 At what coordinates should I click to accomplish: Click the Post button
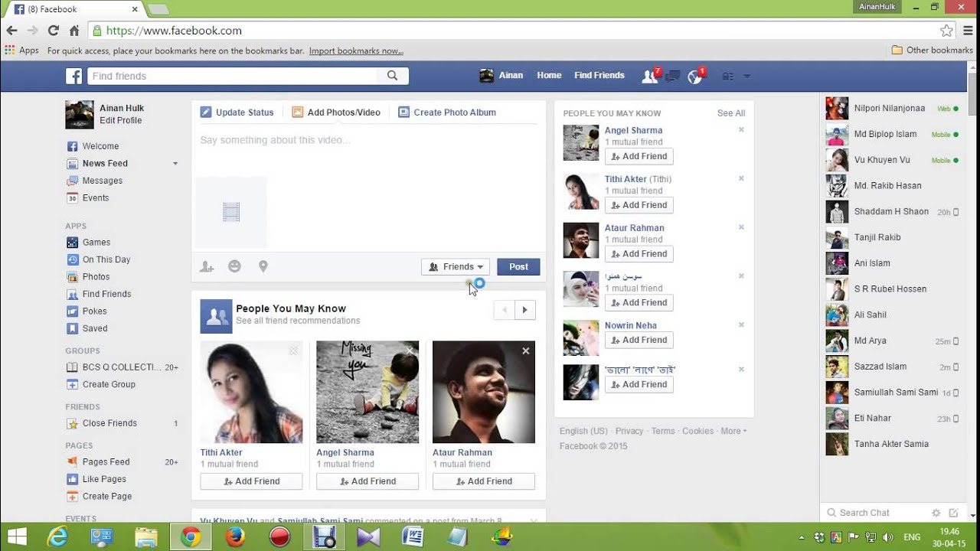(x=518, y=266)
